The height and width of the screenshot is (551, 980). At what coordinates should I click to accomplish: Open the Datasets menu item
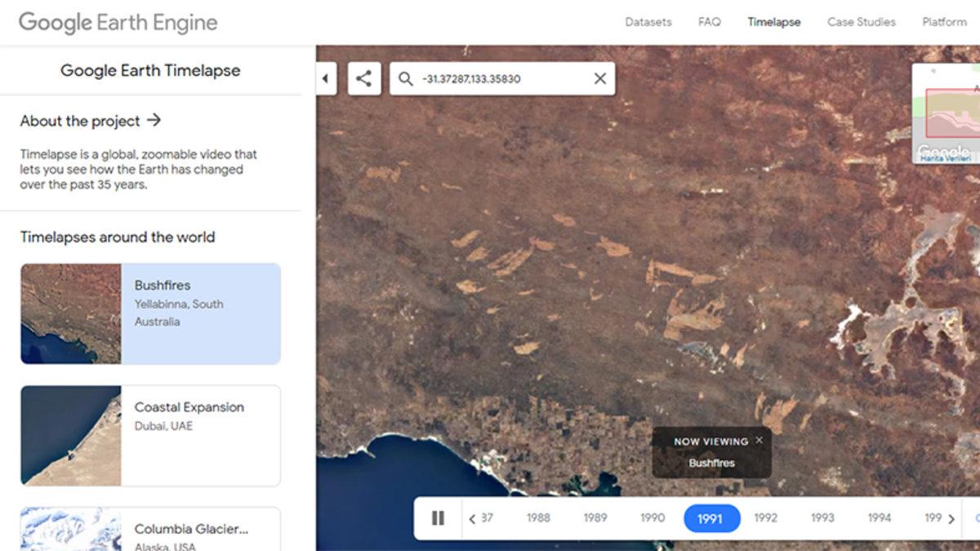pos(648,22)
